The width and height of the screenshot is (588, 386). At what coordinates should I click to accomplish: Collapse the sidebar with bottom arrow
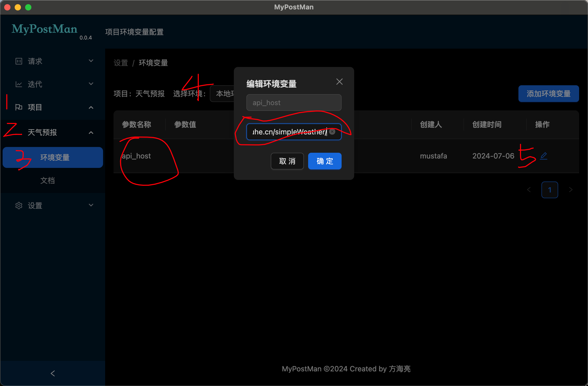pyautogui.click(x=53, y=373)
